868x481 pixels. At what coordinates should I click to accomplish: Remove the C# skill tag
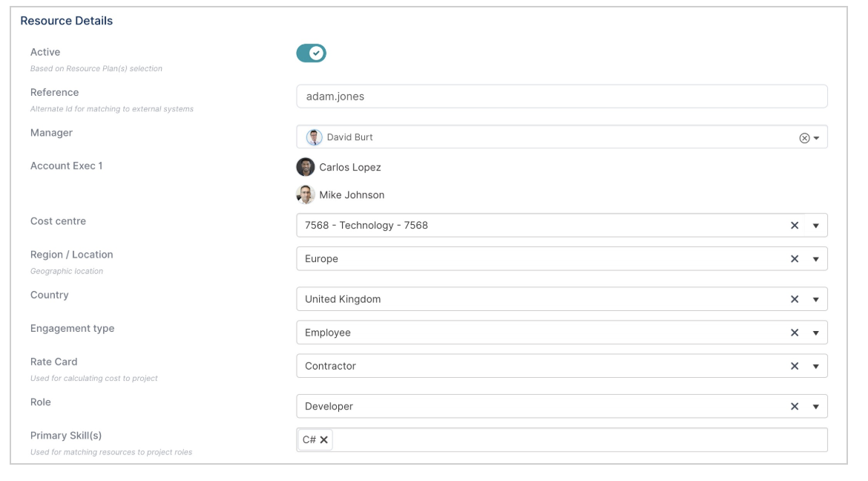324,439
